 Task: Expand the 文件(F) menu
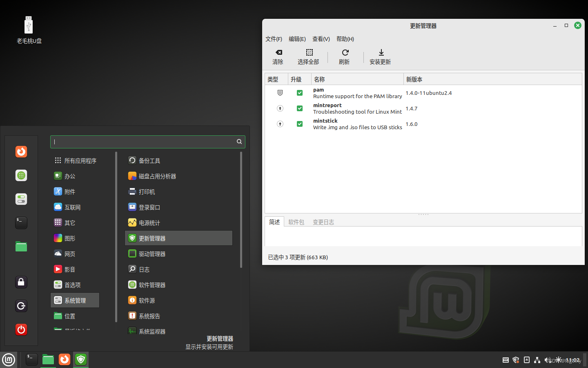point(274,39)
